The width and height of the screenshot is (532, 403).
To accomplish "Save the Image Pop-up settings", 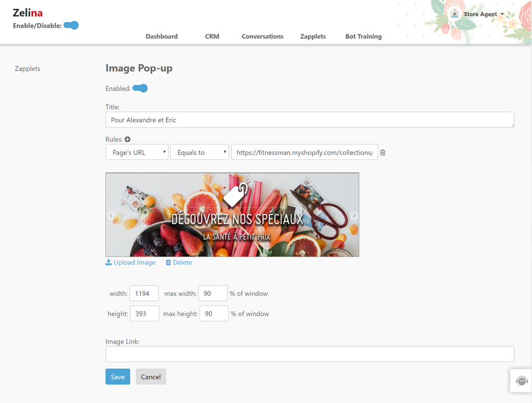I will tap(118, 377).
